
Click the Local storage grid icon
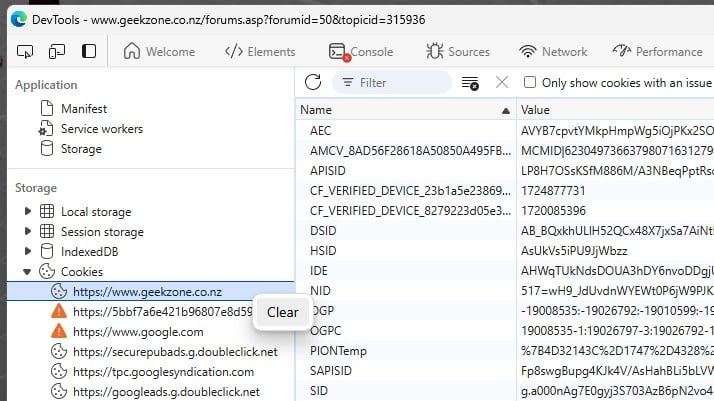[x=47, y=211]
